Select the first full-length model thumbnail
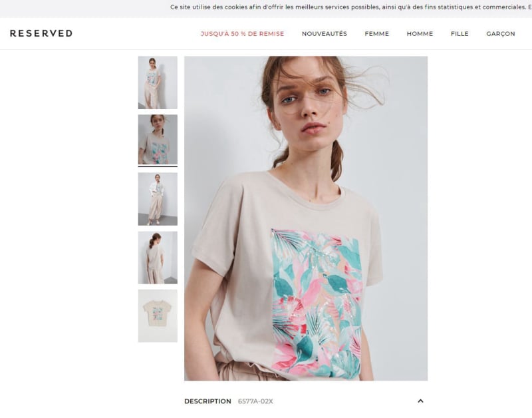Viewport: 532px width, 418px height. pos(158,83)
